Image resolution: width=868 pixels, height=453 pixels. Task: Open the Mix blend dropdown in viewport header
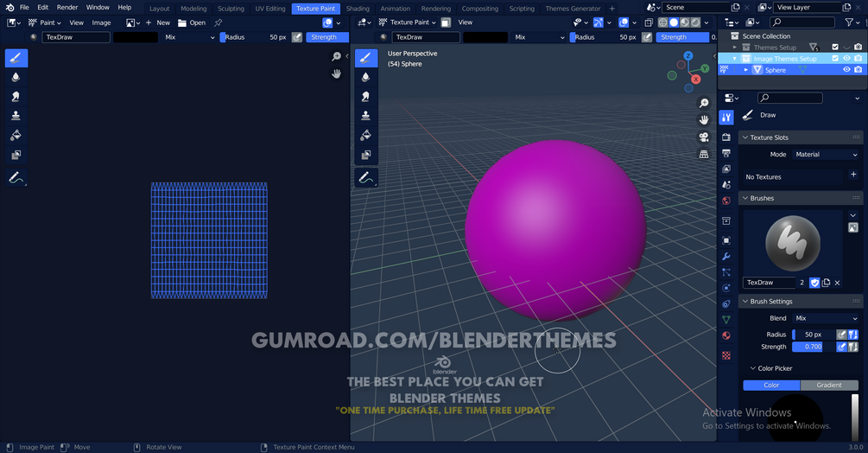tap(540, 37)
